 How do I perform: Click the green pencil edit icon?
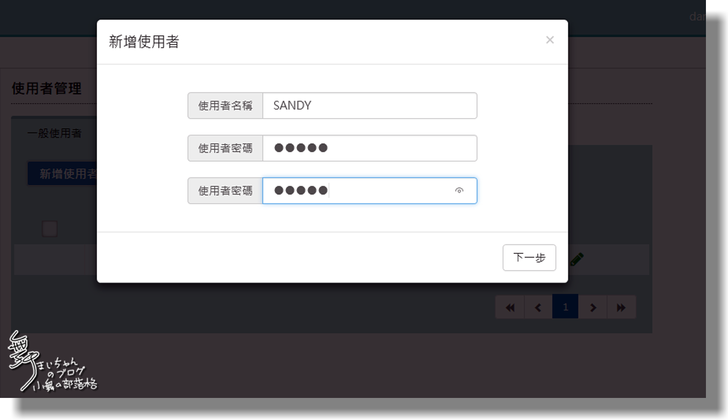(x=576, y=259)
